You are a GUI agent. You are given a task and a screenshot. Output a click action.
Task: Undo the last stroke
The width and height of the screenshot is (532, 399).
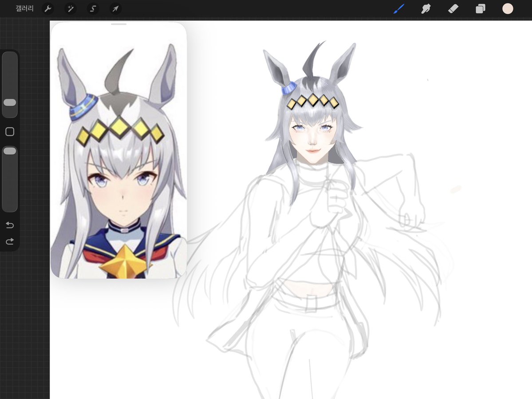pos(10,225)
